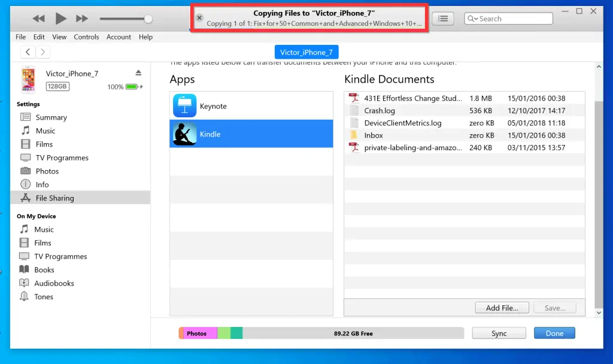Image resolution: width=613 pixels, height=364 pixels.
Task: Click the Victor_iPhone_7 device tab
Action: tap(306, 52)
